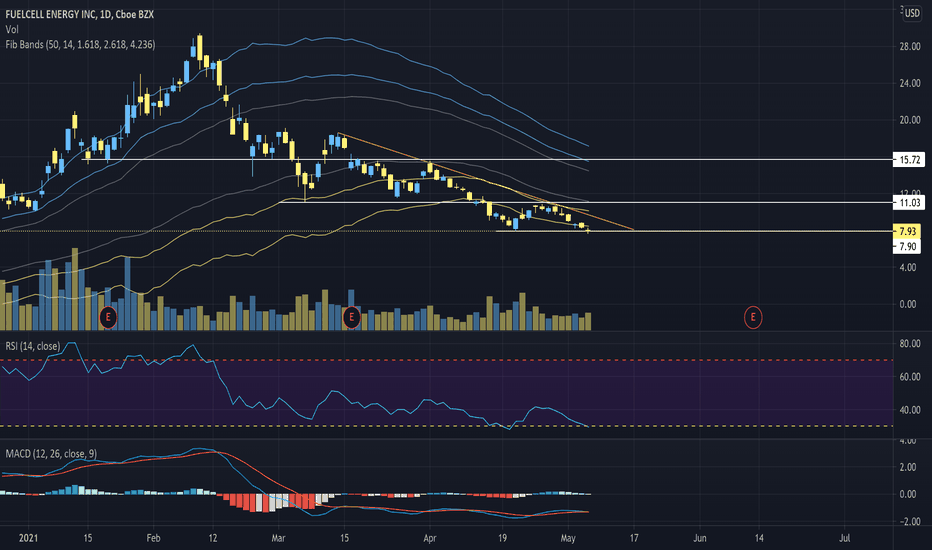932x550 pixels.
Task: Click the May label on time axis
Action: pos(568,538)
